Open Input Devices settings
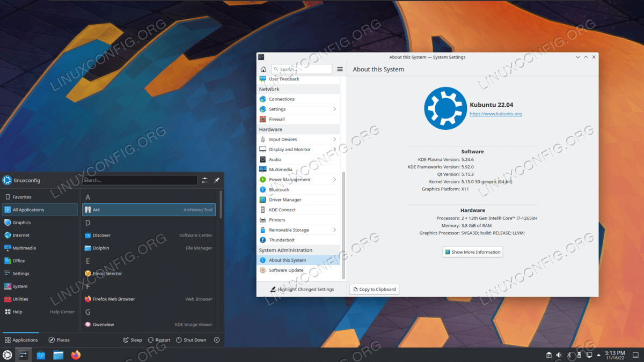The height and width of the screenshot is (362, 644). [x=298, y=139]
